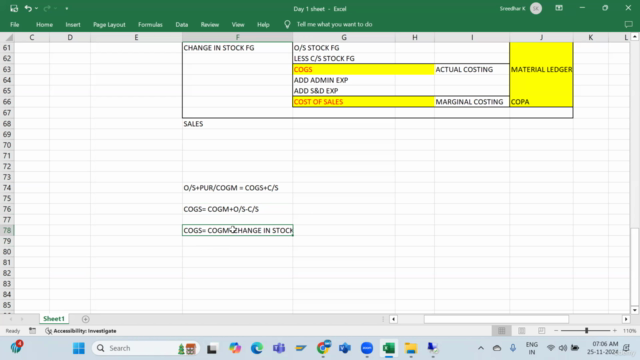
Task: Click the Sreedhar K account avatar
Action: (x=536, y=9)
